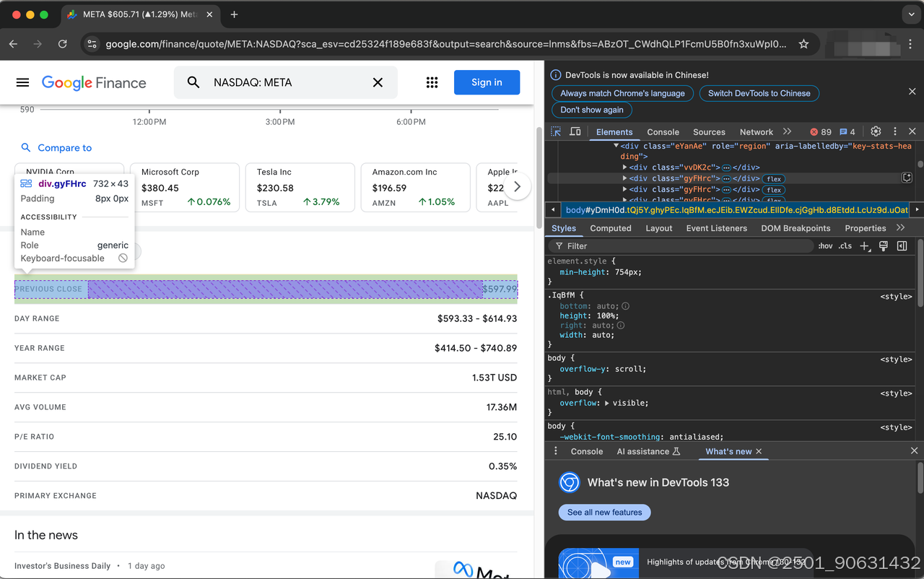Collapse the eYanAe region div node
This screenshot has width=924, height=579.
click(616, 146)
